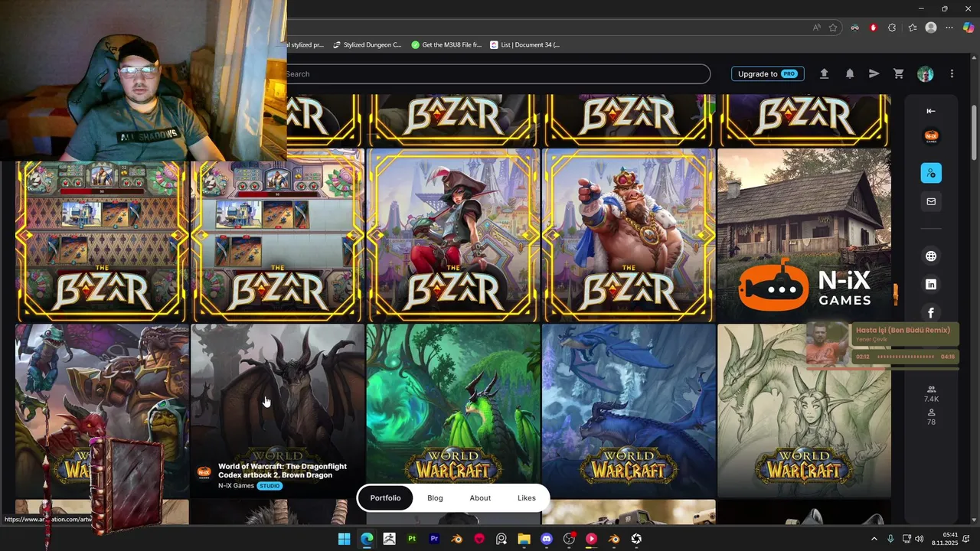Open messages paper-plane icon
Screen dimensions: 980x551
pos(874,73)
